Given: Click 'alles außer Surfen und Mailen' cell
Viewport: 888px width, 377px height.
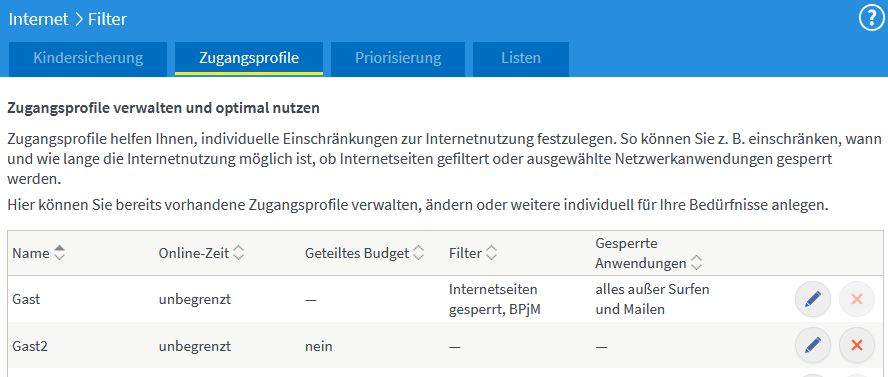Looking at the screenshot, I should (652, 299).
